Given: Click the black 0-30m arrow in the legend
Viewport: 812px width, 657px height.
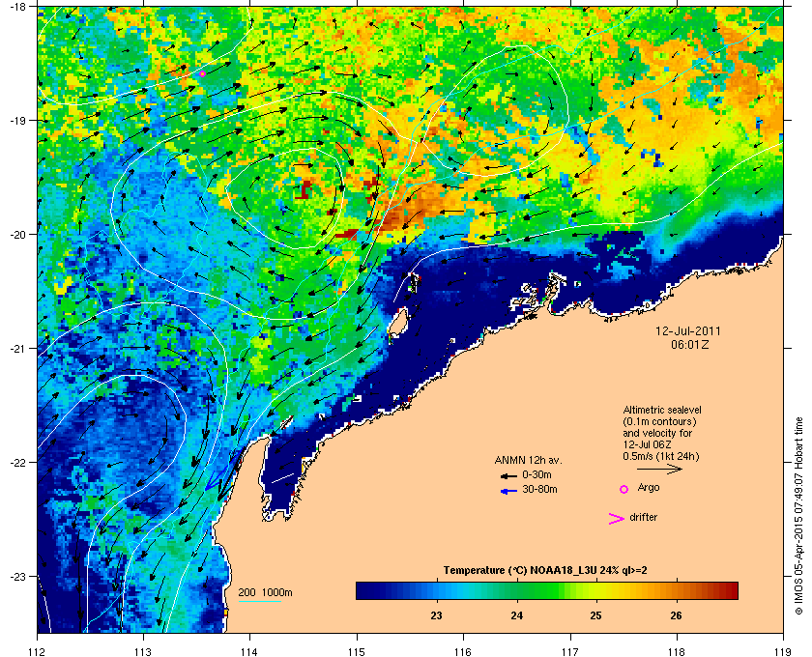Looking at the screenshot, I should [x=508, y=475].
